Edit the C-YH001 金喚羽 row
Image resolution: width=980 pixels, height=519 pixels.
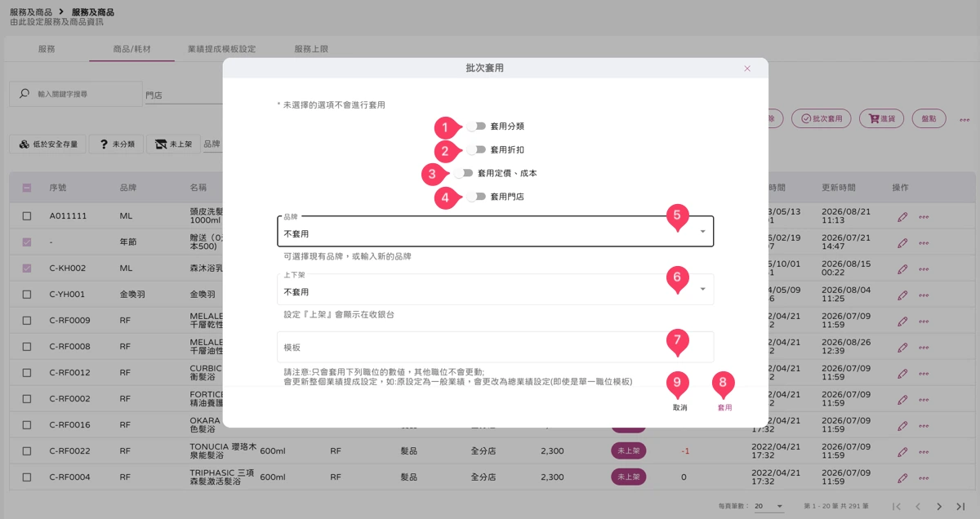pos(902,294)
